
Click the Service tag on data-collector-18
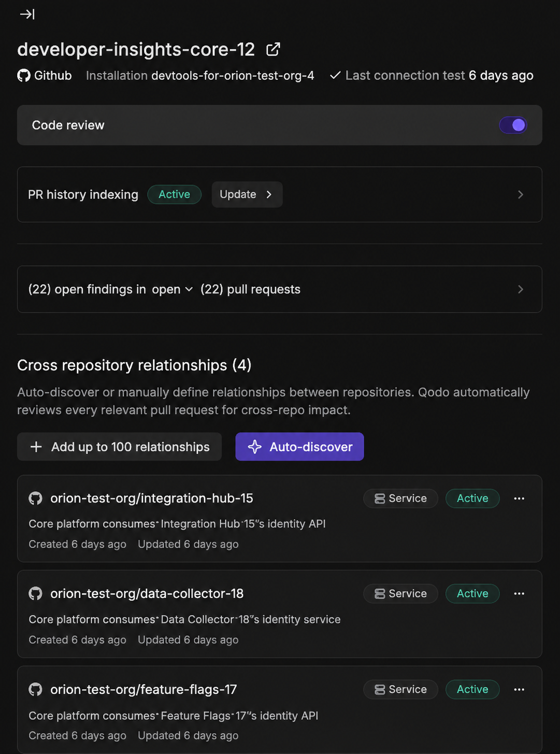point(400,594)
